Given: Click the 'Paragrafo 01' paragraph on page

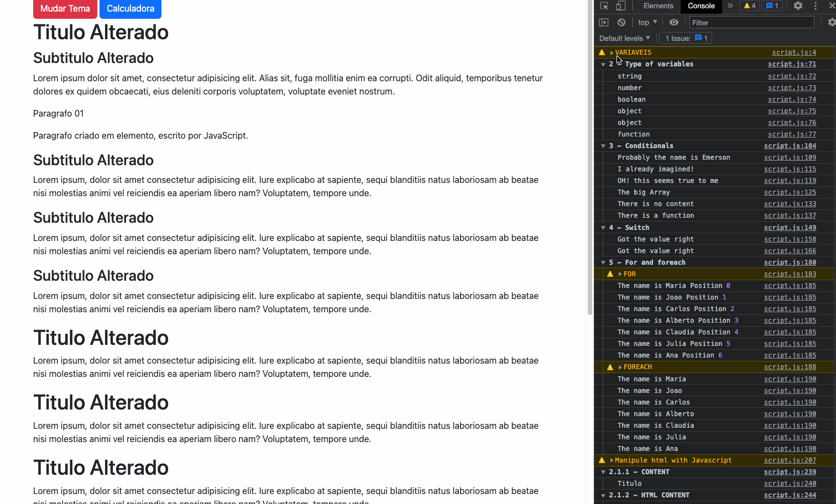Looking at the screenshot, I should tap(59, 113).
